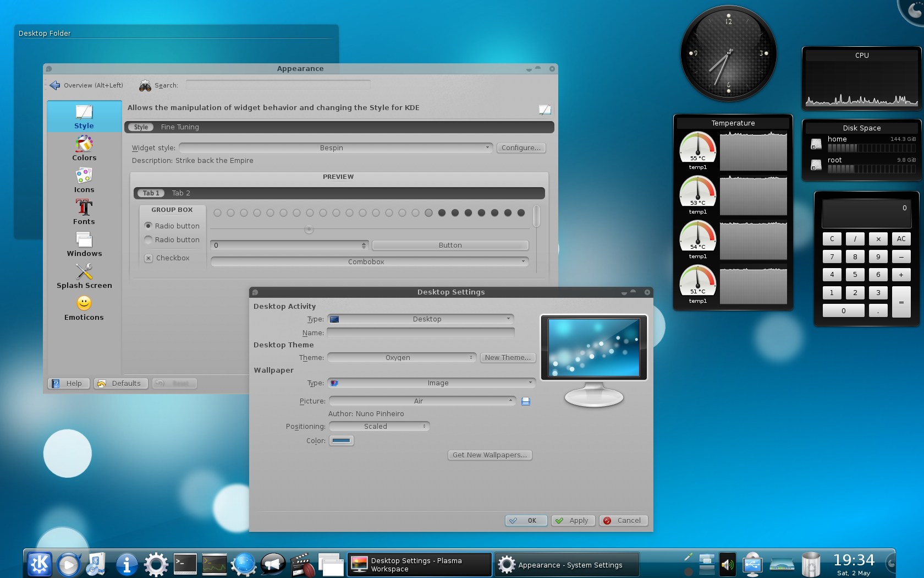Viewport: 924px width, 578px height.
Task: Switch to the Fine Tuning tab
Action: (180, 127)
